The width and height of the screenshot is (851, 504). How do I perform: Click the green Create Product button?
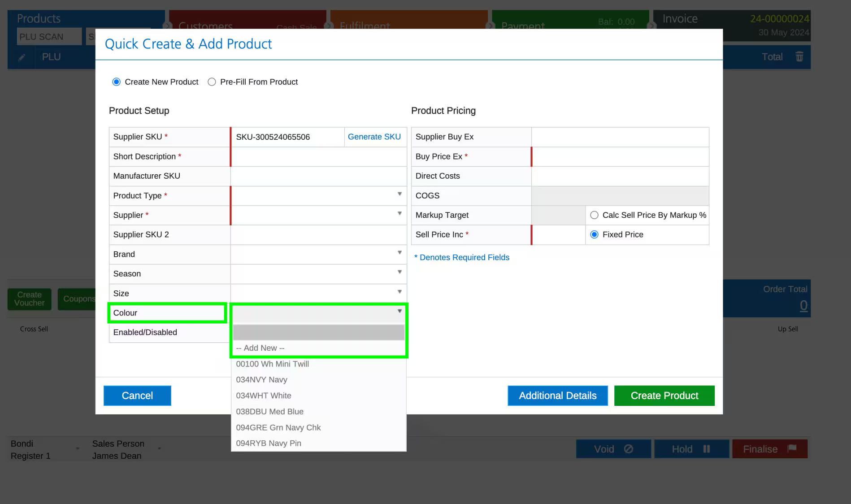(664, 396)
